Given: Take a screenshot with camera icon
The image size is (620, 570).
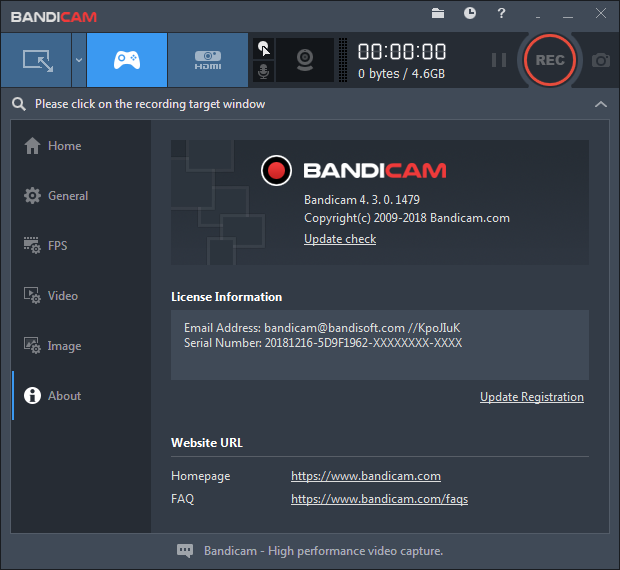Looking at the screenshot, I should click(x=601, y=60).
